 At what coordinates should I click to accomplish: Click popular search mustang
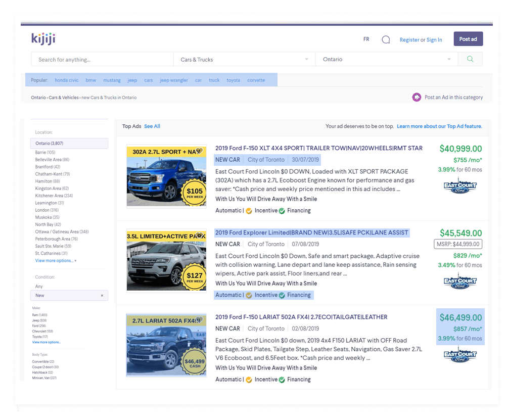pos(112,80)
